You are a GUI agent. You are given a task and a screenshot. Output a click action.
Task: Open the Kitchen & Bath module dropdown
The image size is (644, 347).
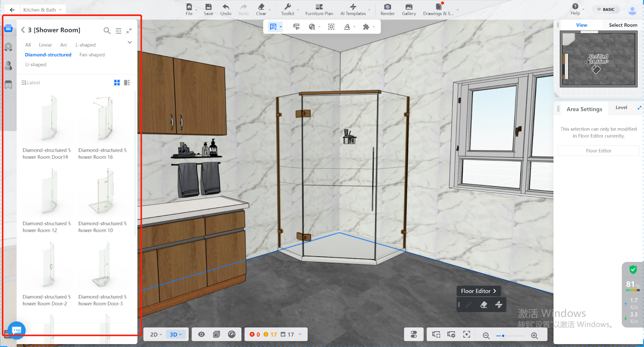[x=42, y=10]
